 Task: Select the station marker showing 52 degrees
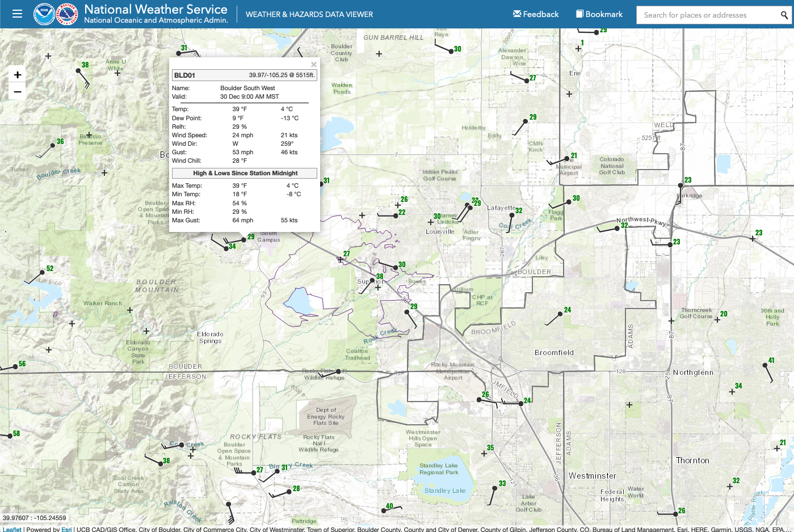(42, 273)
